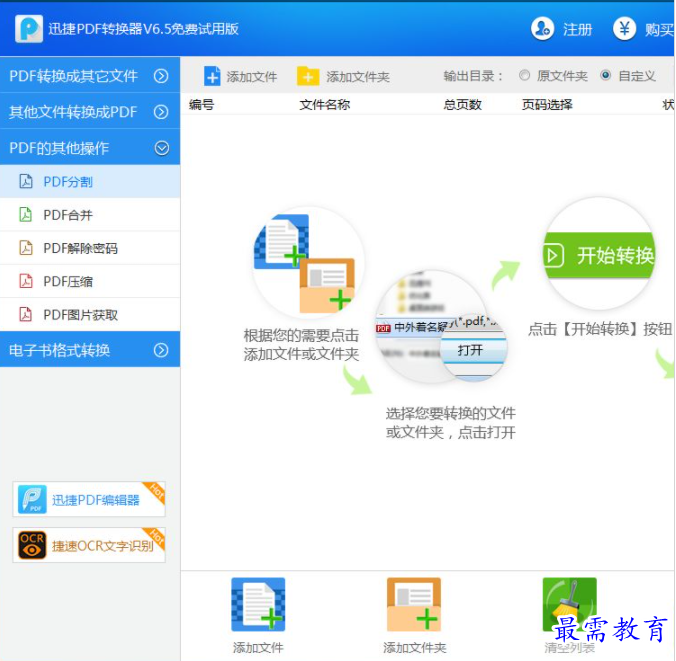Click the PDF图片获取 file icon
This screenshot has height=661, width=676.
[26, 314]
